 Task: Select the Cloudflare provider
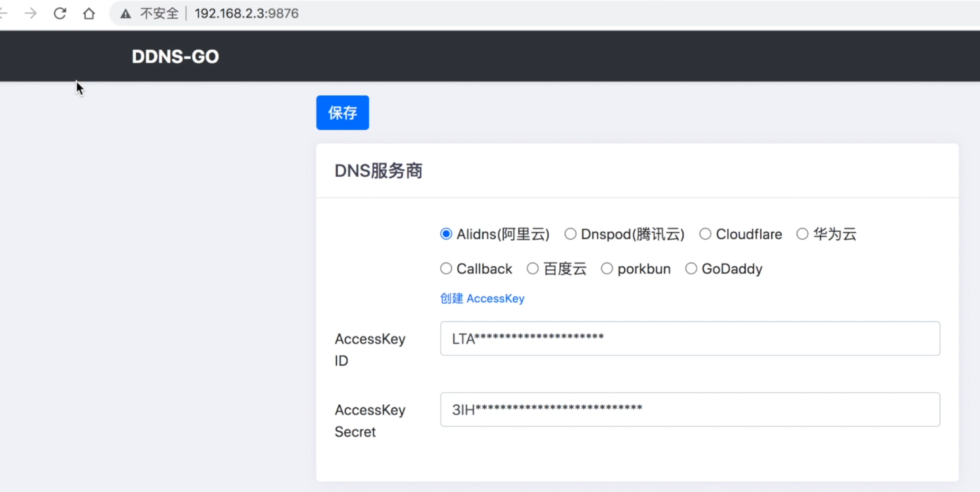(705, 234)
